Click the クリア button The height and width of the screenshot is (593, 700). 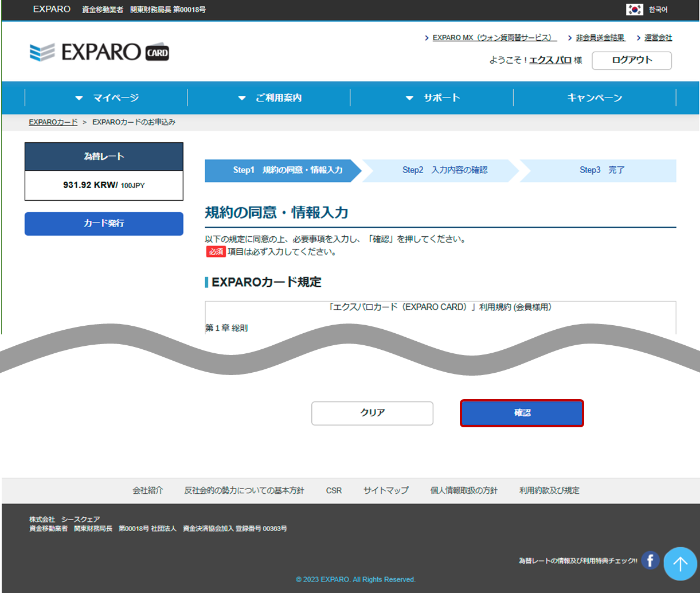(x=372, y=413)
